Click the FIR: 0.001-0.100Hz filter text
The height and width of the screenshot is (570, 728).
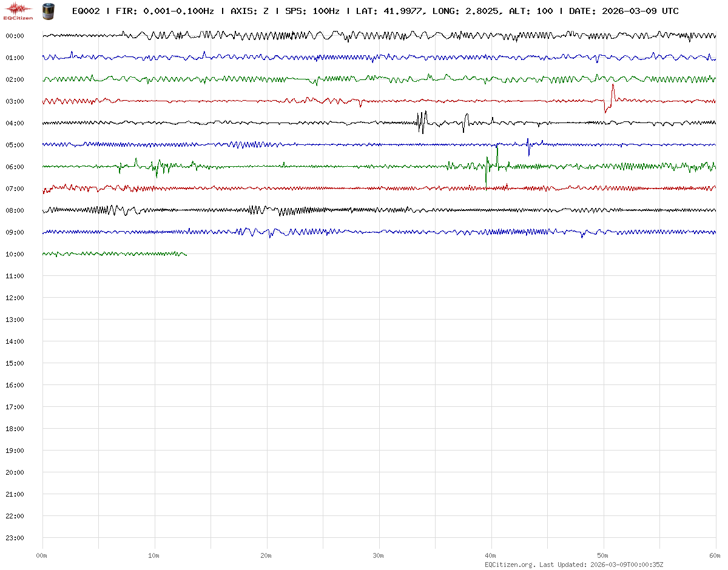[164, 11]
